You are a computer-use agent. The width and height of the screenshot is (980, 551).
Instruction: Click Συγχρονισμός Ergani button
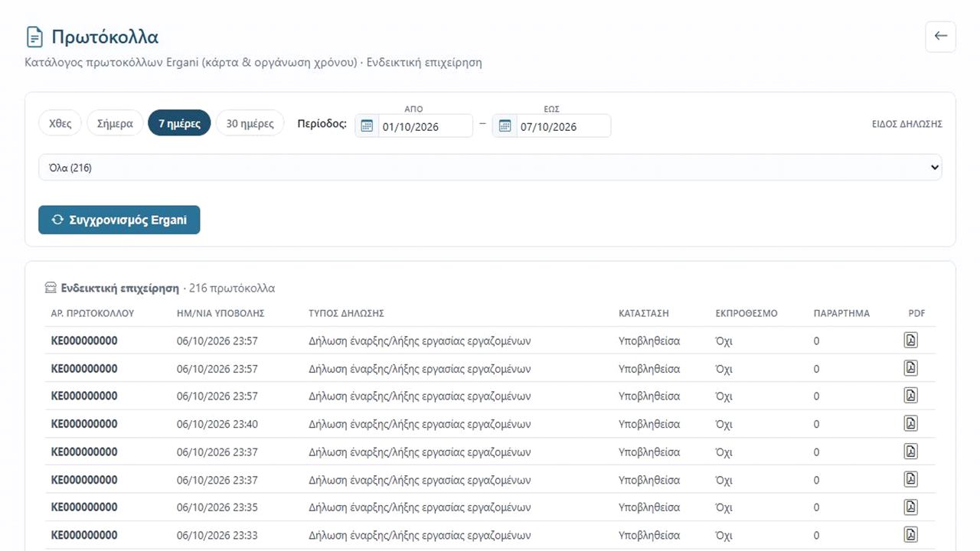click(x=119, y=220)
